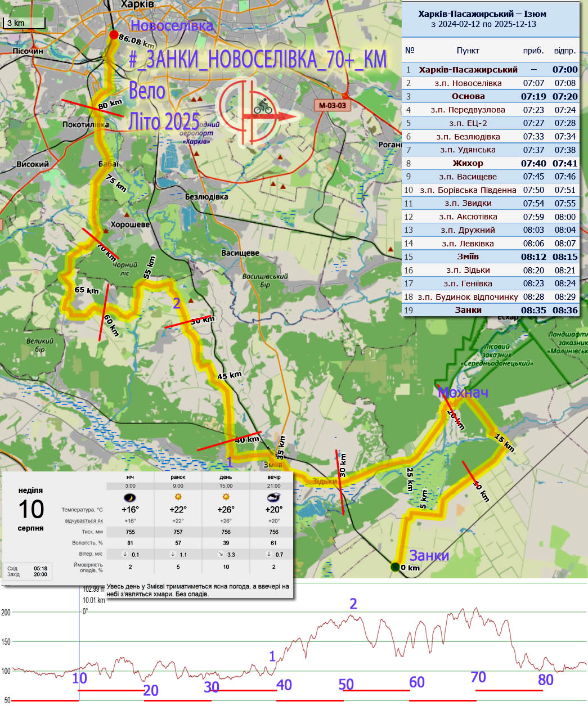
Task: Click the dark green 0 km start marker
Action: [x=395, y=566]
